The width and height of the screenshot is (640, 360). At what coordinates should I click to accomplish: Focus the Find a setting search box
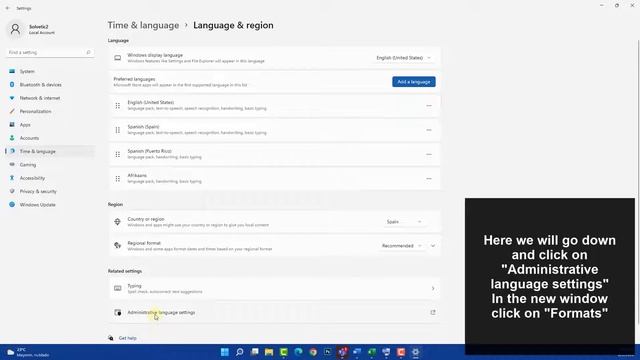[x=50, y=52]
